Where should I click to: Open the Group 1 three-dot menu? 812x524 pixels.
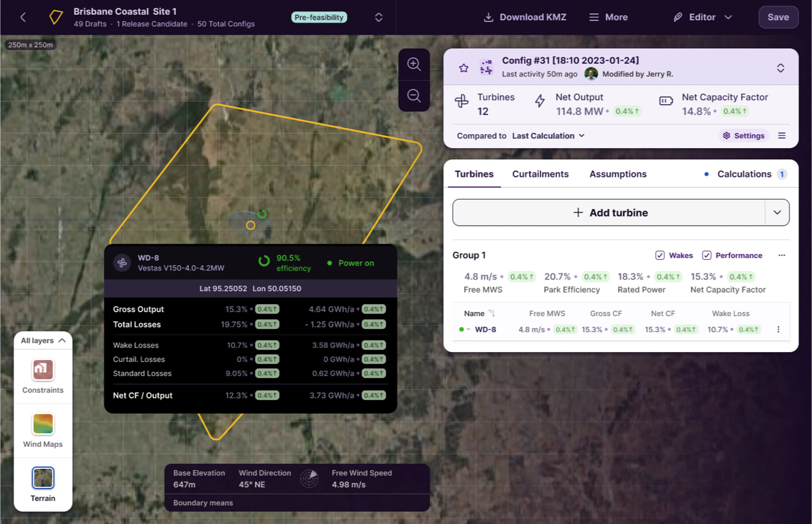pyautogui.click(x=781, y=255)
